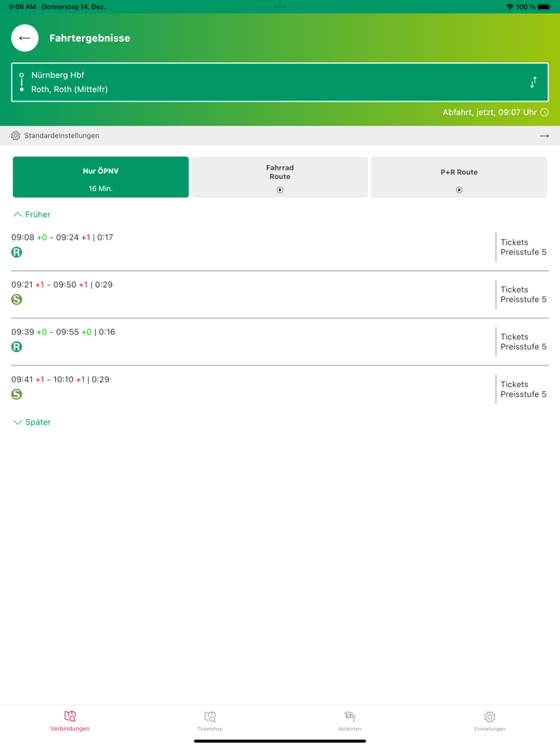The image size is (560, 747).
Task: Tap S-Bahn icon of 09:21 connection
Action: (x=17, y=299)
